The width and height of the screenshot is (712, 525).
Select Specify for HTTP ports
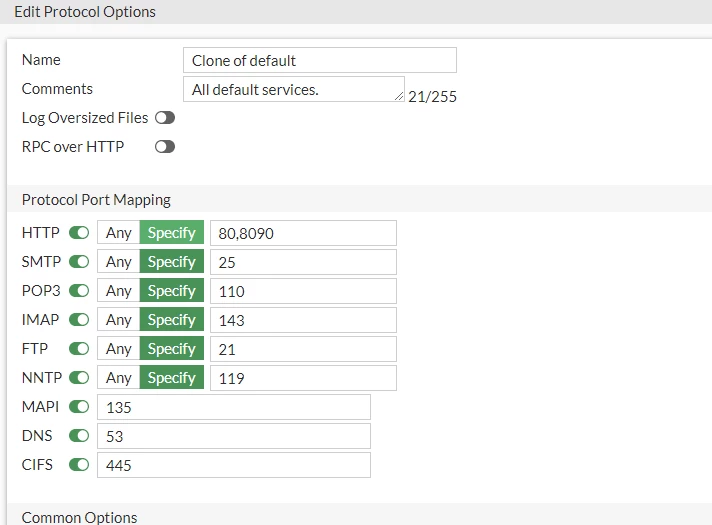click(x=172, y=233)
